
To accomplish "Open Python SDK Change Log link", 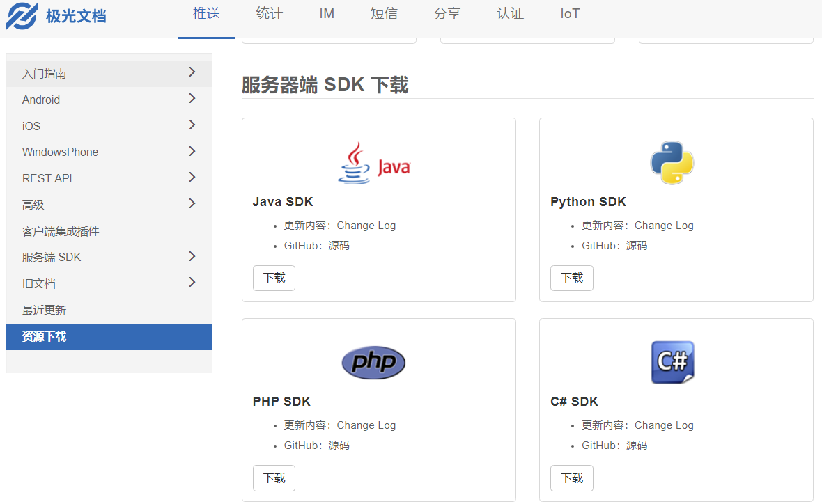I will [x=664, y=226].
